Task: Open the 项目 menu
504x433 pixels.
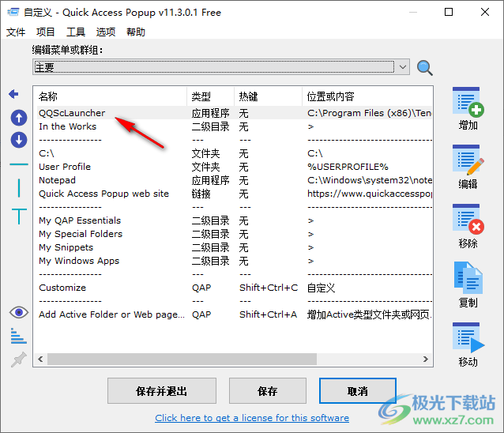Action: click(45, 32)
